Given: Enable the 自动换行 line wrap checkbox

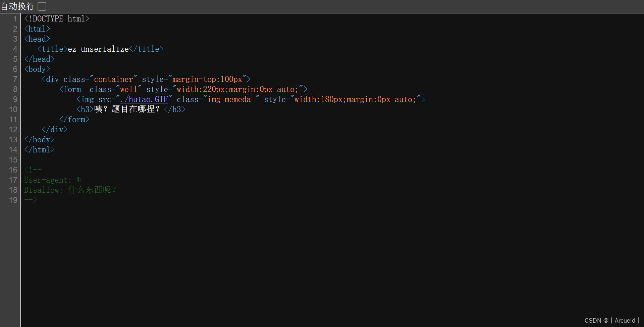Looking at the screenshot, I should point(42,6).
